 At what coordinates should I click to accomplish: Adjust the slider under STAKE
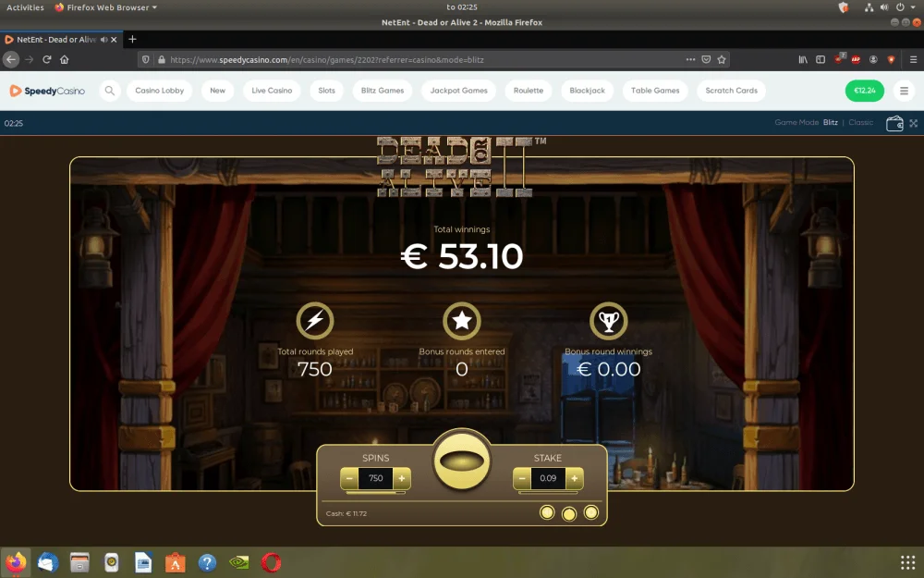pyautogui.click(x=548, y=493)
